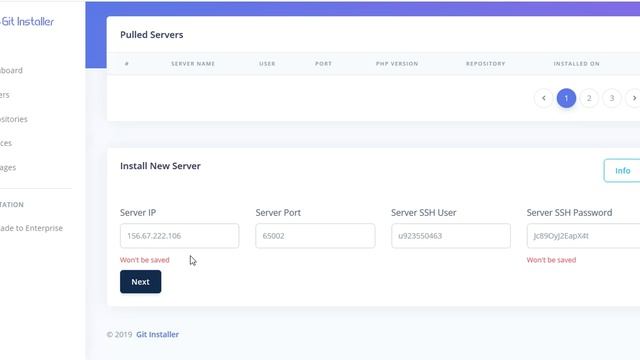Open Upgrade to Enterprise sidebar link
The height and width of the screenshot is (360, 640).
pyautogui.click(x=31, y=228)
